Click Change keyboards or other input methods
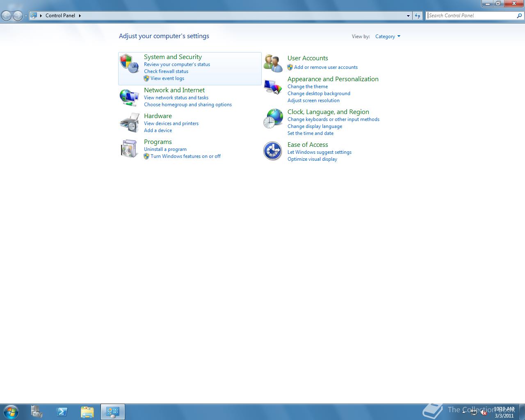 [333, 119]
